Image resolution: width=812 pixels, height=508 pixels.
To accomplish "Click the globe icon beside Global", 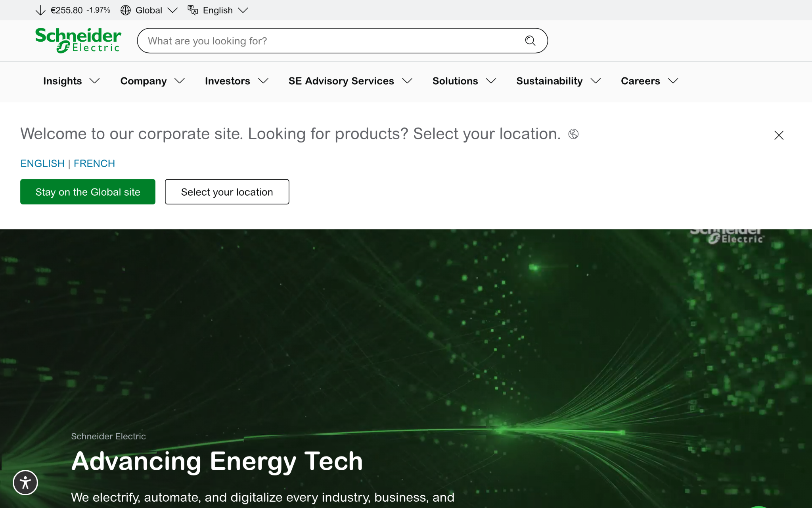I will pos(126,10).
